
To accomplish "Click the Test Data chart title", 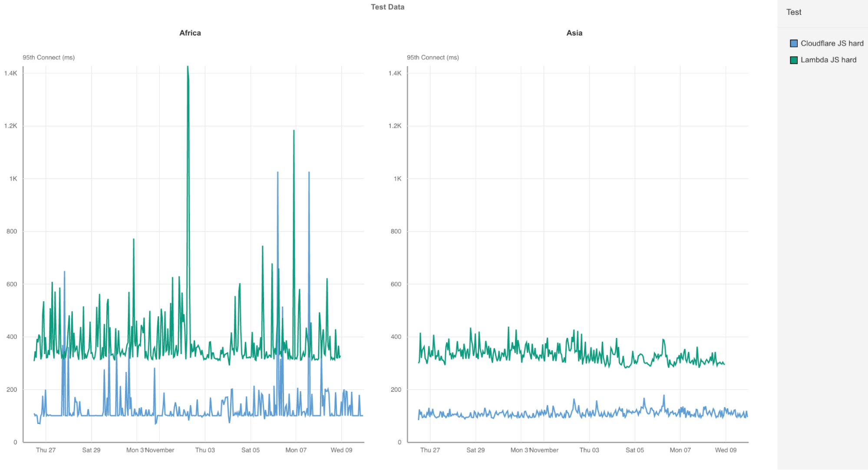I will tap(387, 7).
